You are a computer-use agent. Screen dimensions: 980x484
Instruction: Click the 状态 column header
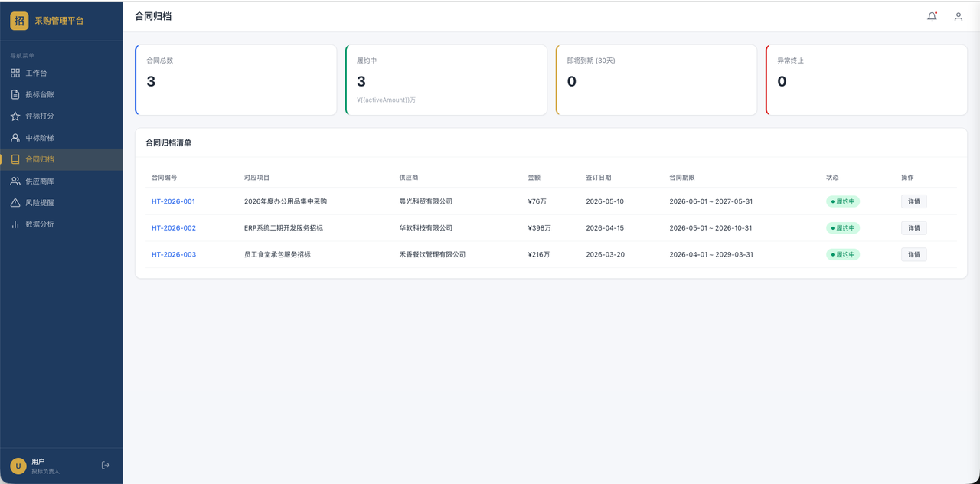(x=832, y=178)
